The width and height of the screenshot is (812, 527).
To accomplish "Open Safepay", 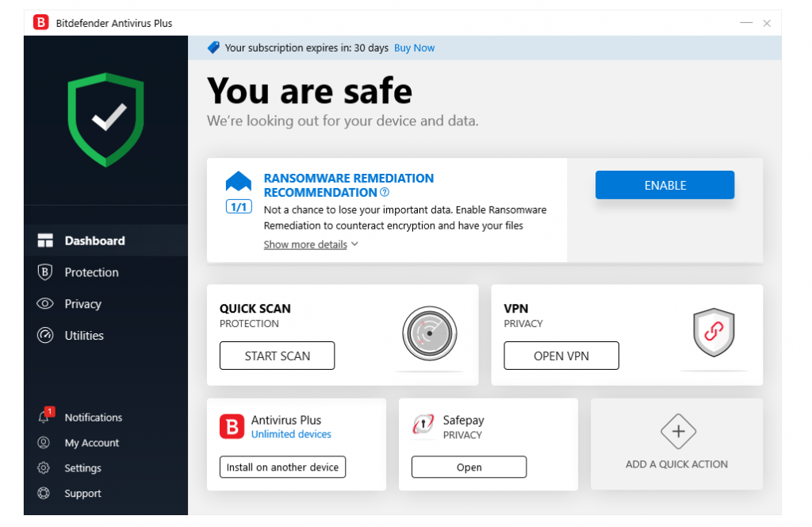I will click(x=469, y=467).
